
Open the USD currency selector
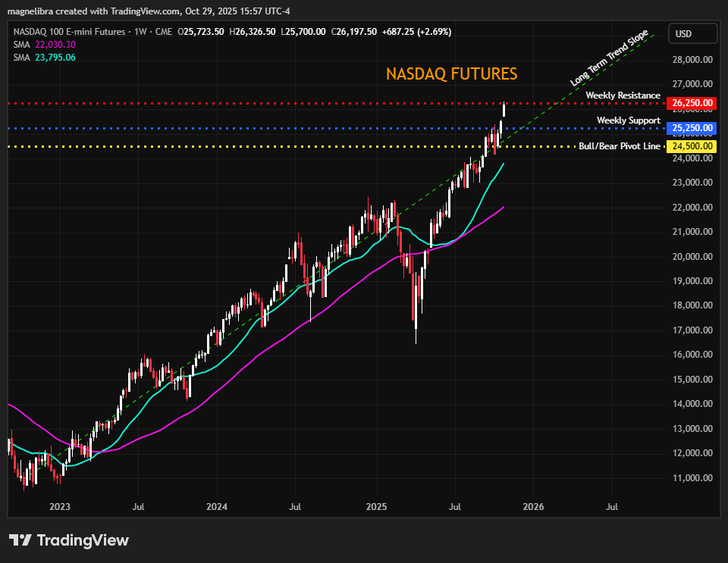click(x=692, y=34)
